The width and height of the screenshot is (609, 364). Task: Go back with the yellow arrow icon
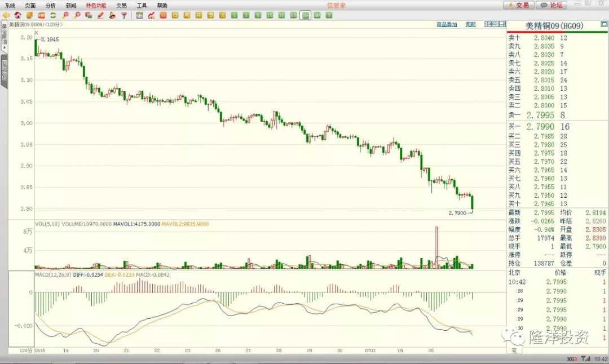coord(6,15)
